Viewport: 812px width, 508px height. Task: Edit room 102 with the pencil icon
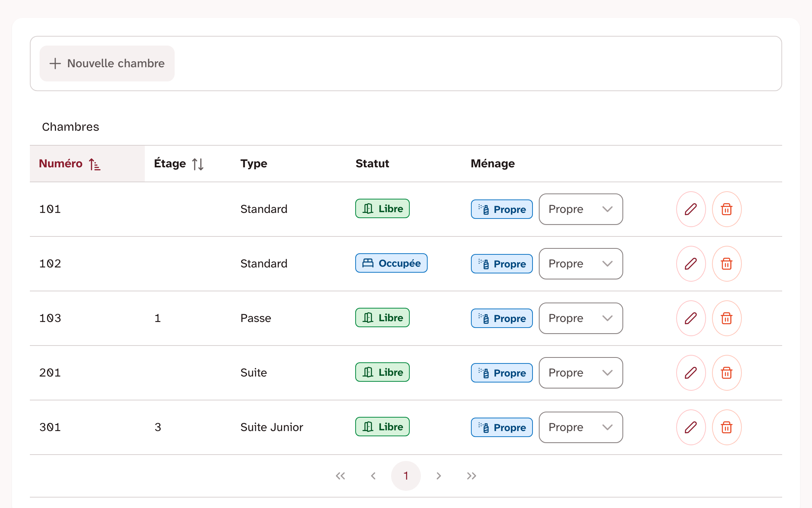coord(691,264)
